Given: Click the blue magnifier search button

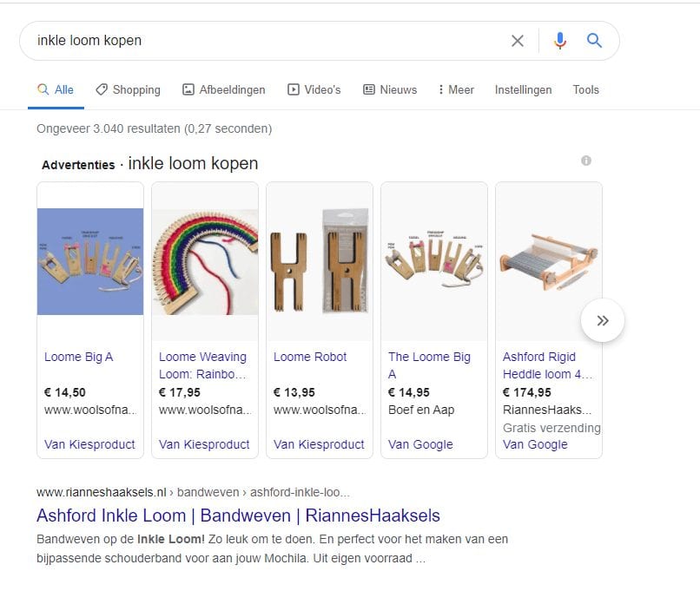Looking at the screenshot, I should [x=594, y=41].
